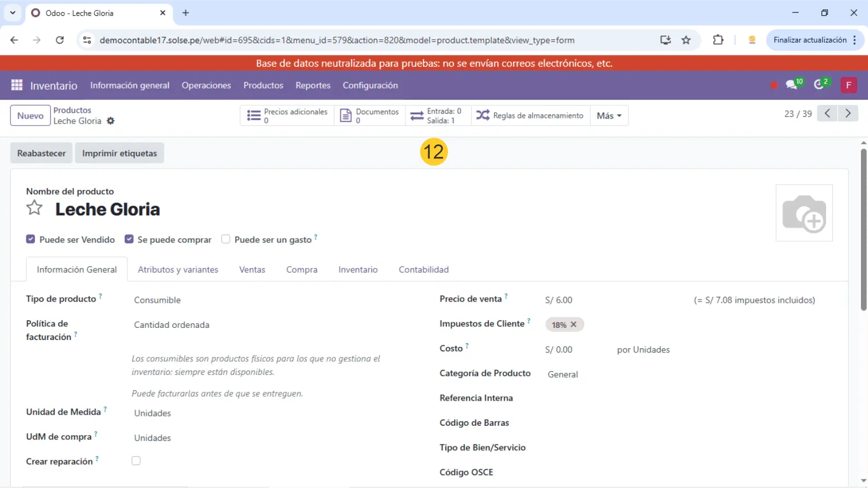Edit the Leche Gloria product name
Viewport: 868px width, 488px height.
click(108, 209)
